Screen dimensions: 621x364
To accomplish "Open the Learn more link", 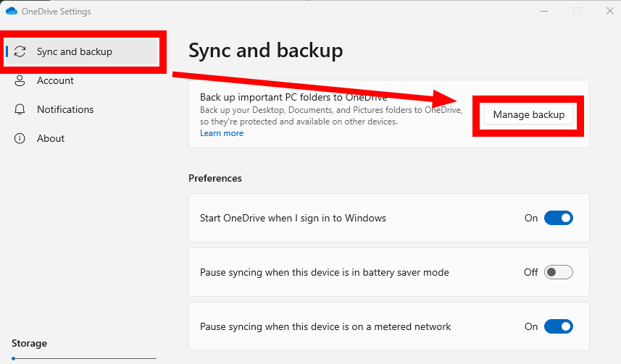I will coord(222,133).
